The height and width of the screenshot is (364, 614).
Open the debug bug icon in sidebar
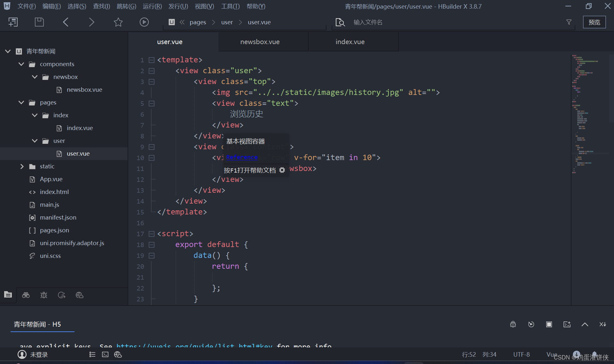[44, 295]
